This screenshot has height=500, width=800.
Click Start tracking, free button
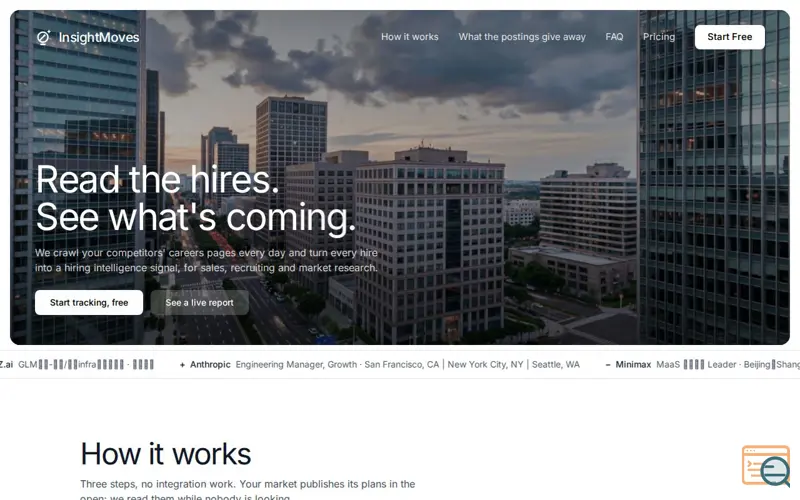[89, 303]
